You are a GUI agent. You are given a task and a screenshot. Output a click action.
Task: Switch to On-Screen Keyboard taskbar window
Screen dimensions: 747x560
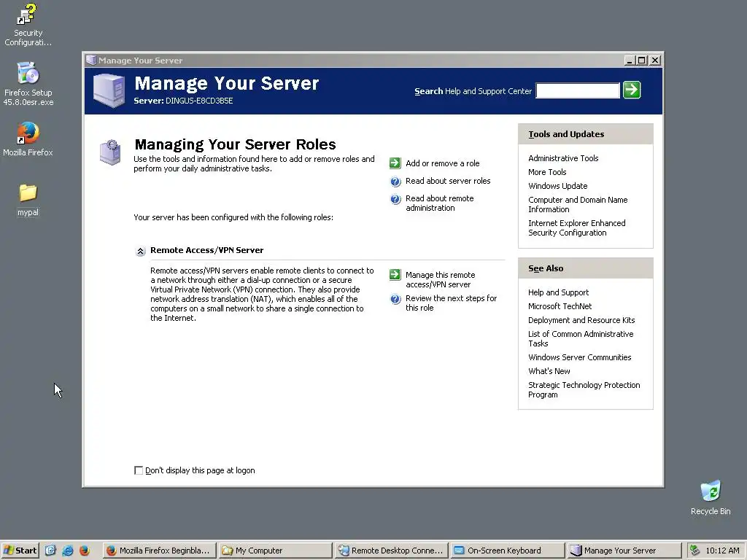pos(507,551)
